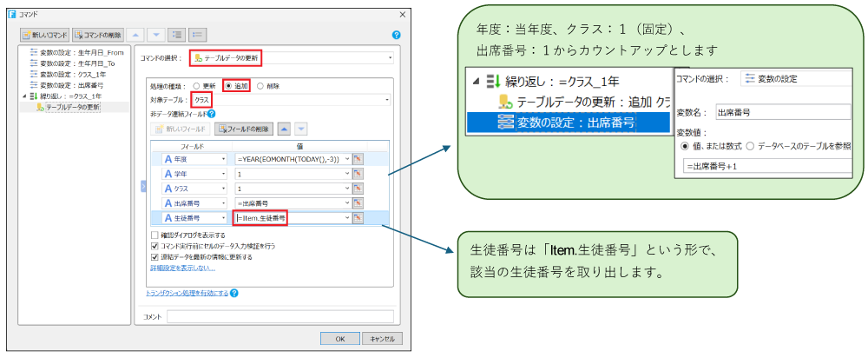The image size is (868, 358).
Task: Click the フィールド column header
Action: pos(192,146)
